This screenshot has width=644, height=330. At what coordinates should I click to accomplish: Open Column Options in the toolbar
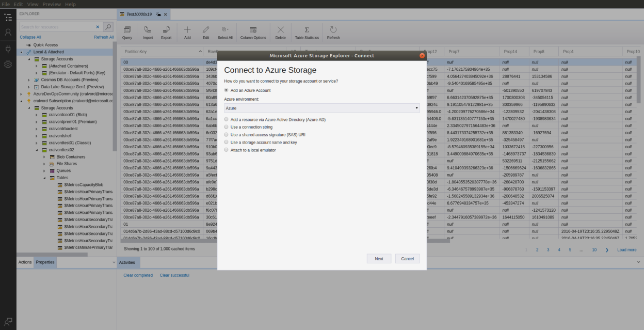253,33
